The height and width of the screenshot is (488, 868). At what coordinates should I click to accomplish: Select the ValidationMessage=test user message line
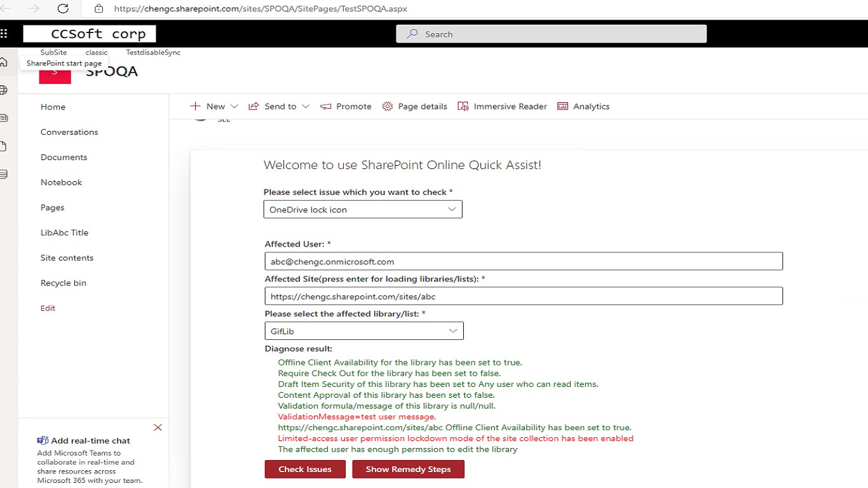[x=356, y=417]
